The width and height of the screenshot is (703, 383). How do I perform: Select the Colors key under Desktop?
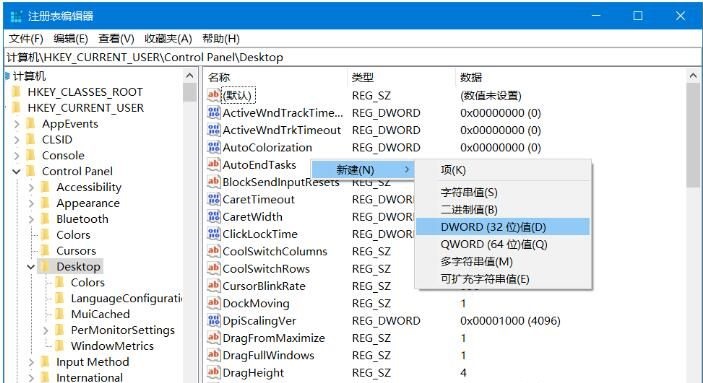point(87,283)
